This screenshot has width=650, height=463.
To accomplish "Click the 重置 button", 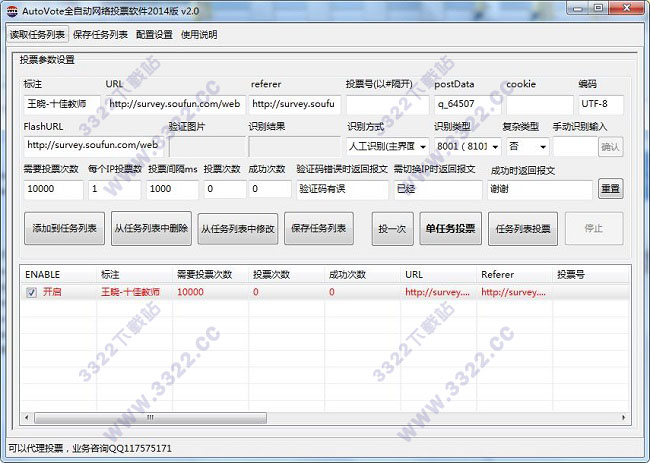I will 611,189.
